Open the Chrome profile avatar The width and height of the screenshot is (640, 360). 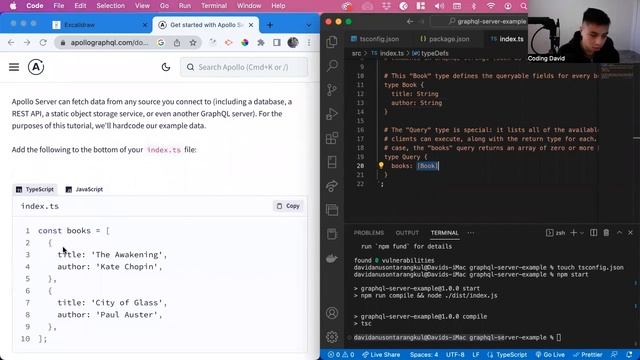(293, 42)
